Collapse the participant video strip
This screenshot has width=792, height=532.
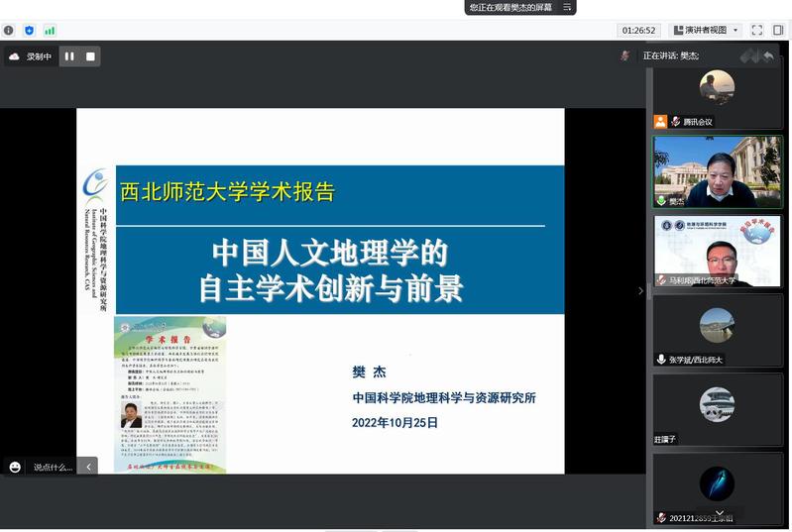pos(640,290)
